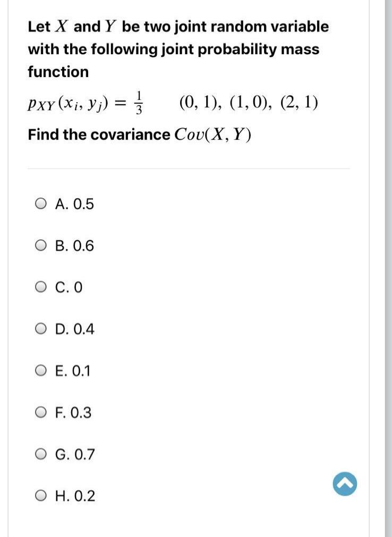The image size is (392, 537).
Task: Click the label text 'G. 0.7'
Action: (75, 454)
